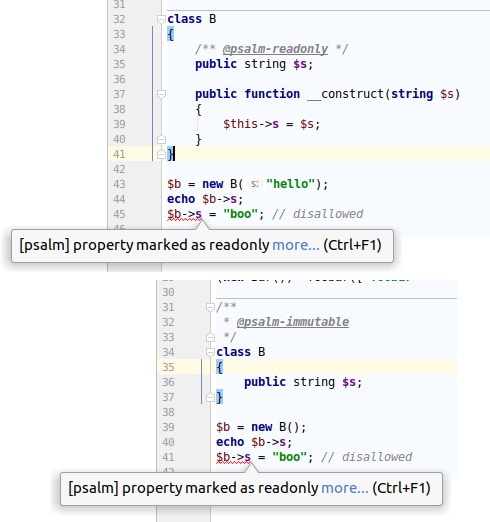
Task: Click fold end marker on line 40
Action: pos(161,139)
